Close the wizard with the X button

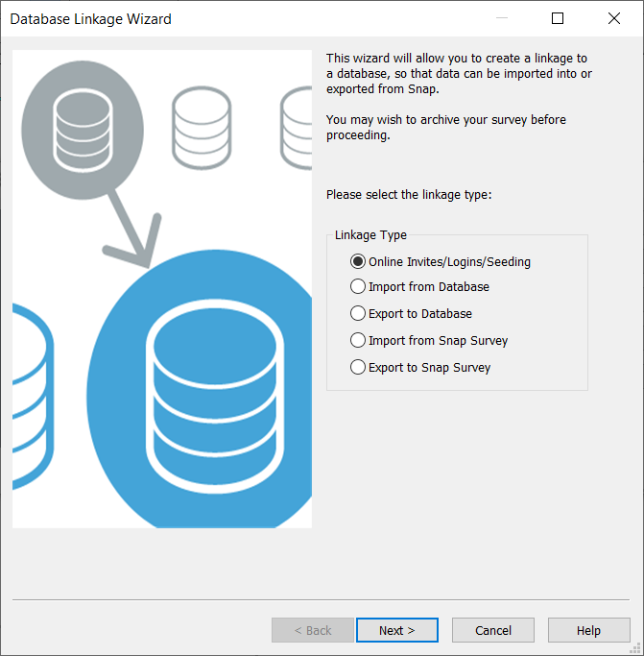click(614, 18)
